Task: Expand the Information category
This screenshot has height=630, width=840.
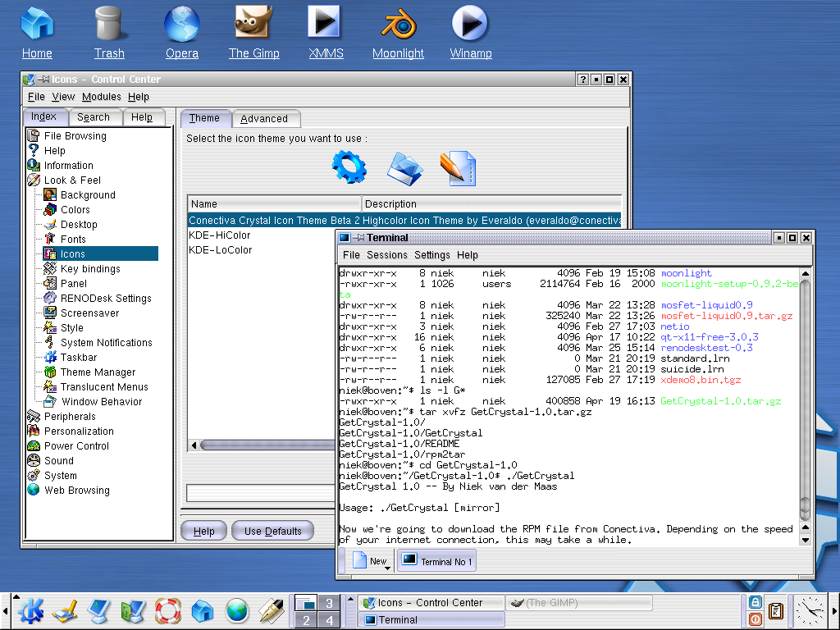Action: point(68,166)
